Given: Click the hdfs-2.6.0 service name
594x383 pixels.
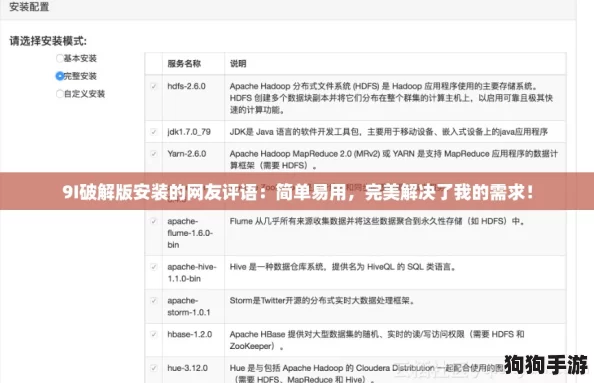Looking at the screenshot, I should (x=186, y=86).
